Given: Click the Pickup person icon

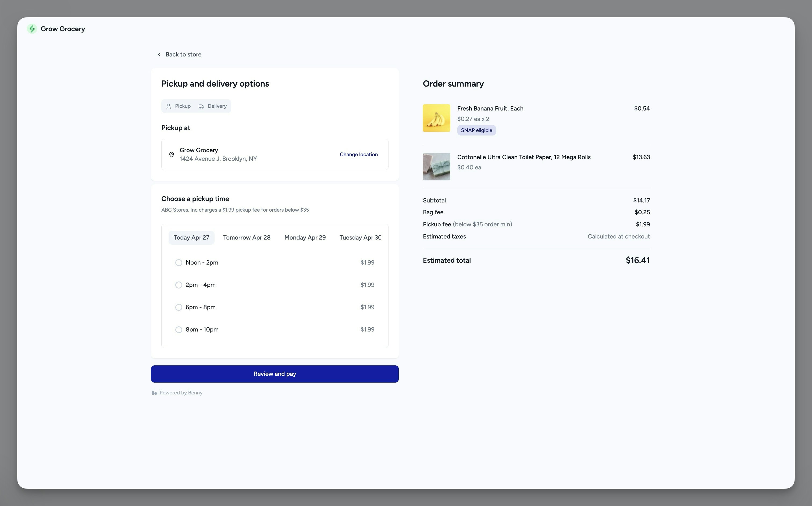Looking at the screenshot, I should [169, 106].
